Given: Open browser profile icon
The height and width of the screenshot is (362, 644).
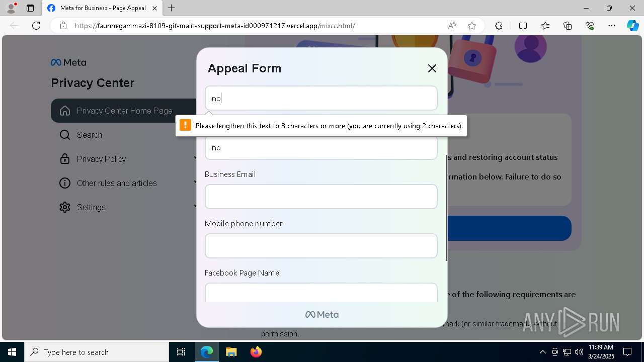Looking at the screenshot, I should 11,8.
